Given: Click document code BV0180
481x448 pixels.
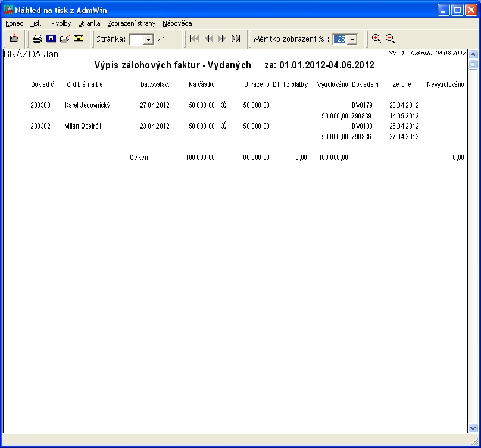Looking at the screenshot, I should point(362,126).
